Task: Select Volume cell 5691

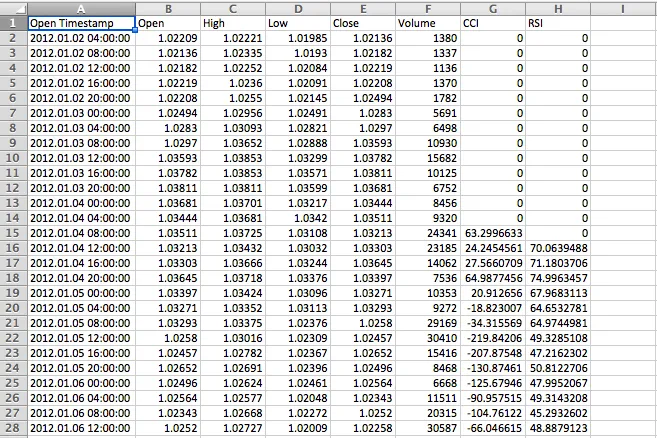Action: (428, 113)
